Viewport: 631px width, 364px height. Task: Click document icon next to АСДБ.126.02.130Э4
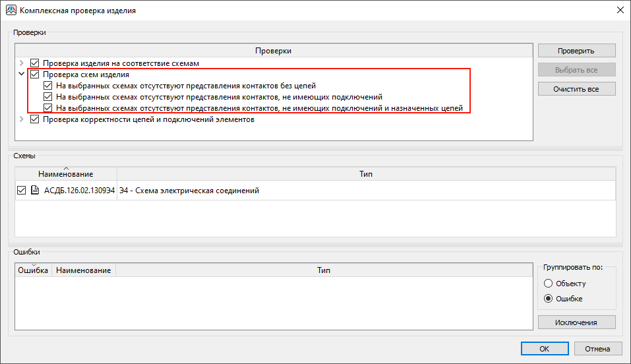(x=34, y=191)
